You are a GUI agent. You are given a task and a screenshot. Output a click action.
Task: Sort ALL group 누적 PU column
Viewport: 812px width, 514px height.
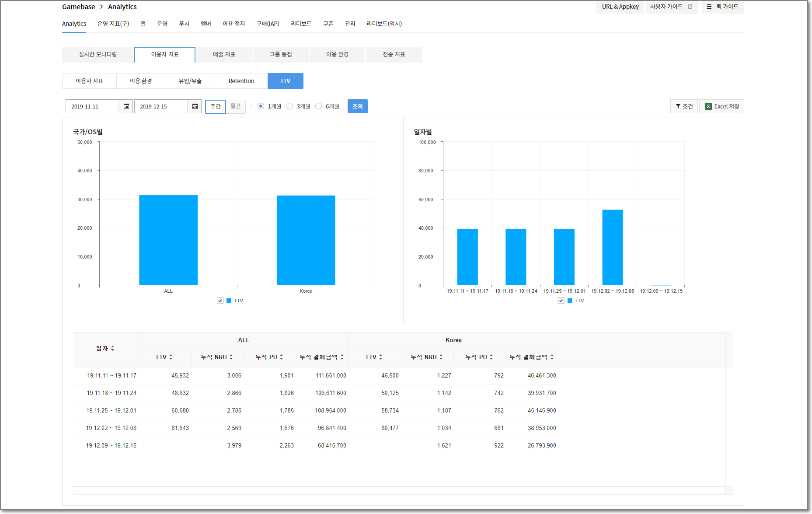pos(281,357)
